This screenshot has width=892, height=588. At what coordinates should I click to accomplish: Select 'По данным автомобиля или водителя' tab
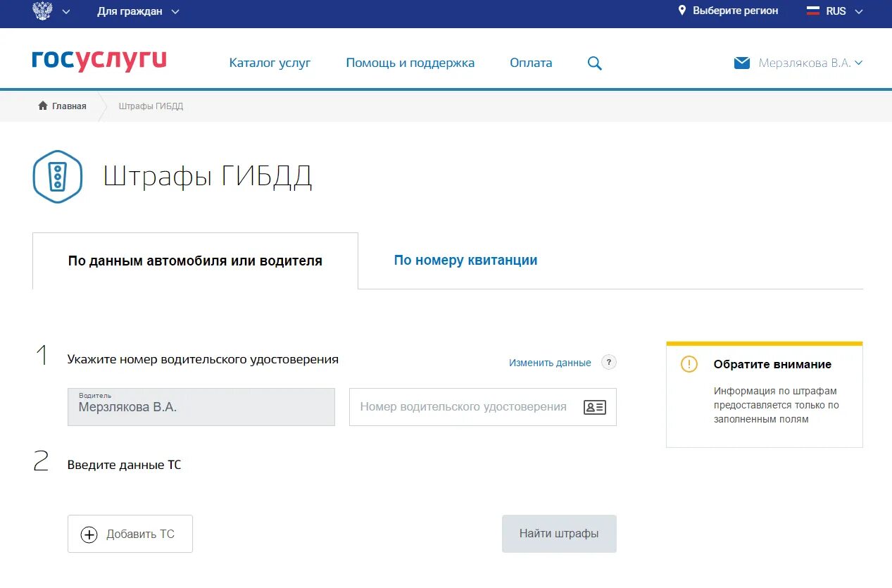pyautogui.click(x=195, y=261)
